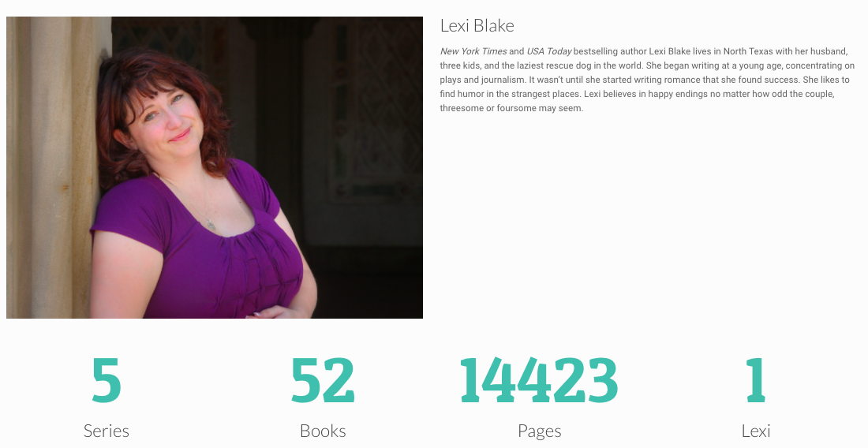This screenshot has width=868, height=448.
Task: Click the large number 52 counter
Action: [323, 380]
